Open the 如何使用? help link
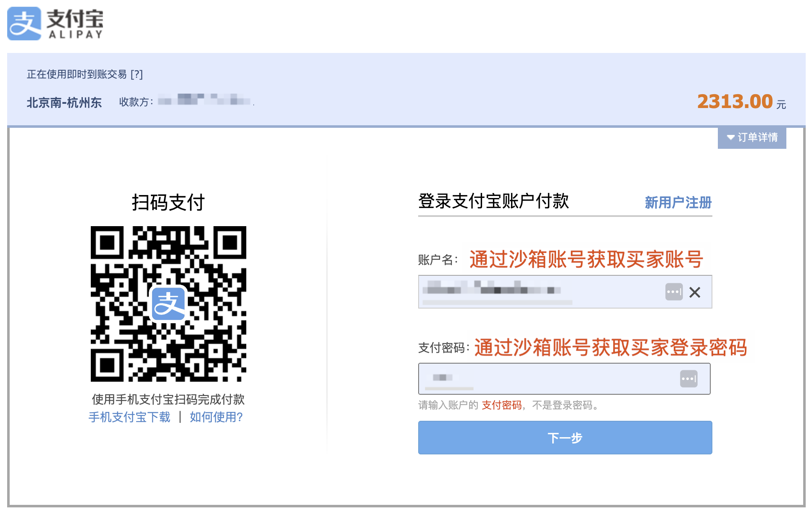812x512 pixels. pyautogui.click(x=216, y=417)
